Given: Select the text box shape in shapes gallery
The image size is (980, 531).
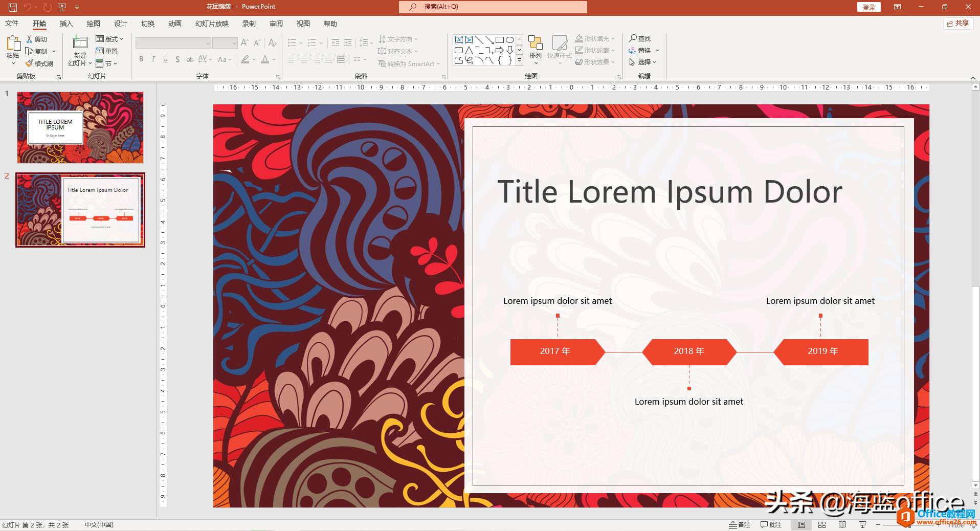Looking at the screenshot, I should click(459, 40).
